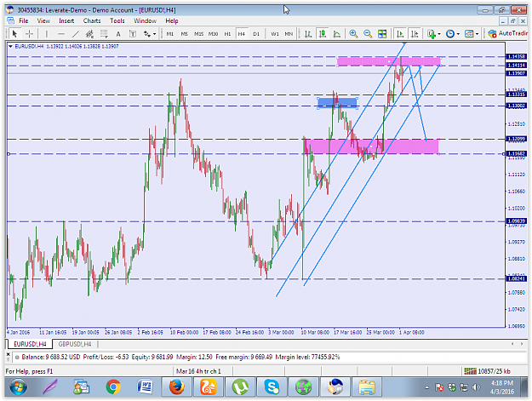Open the templates dropdown

(x=472, y=34)
